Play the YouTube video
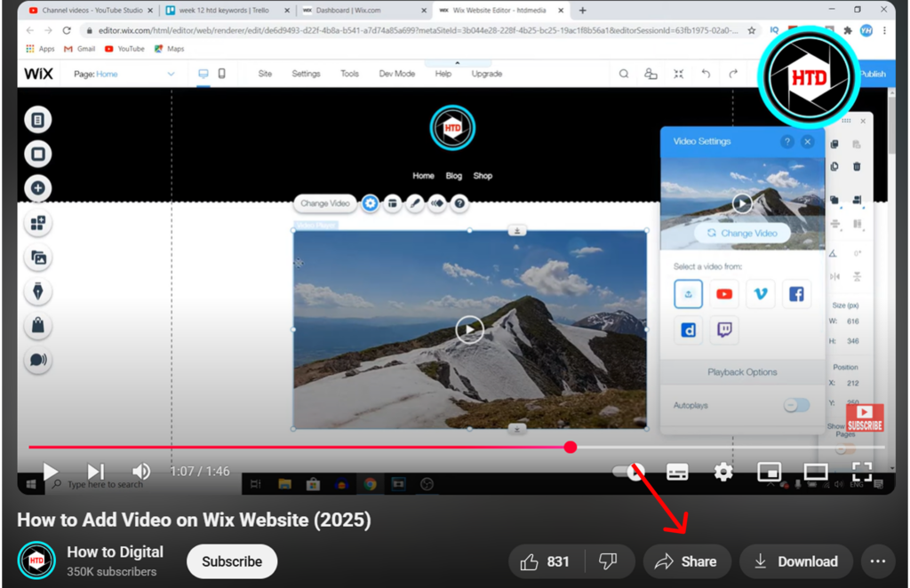The image size is (910, 588). 51,472
